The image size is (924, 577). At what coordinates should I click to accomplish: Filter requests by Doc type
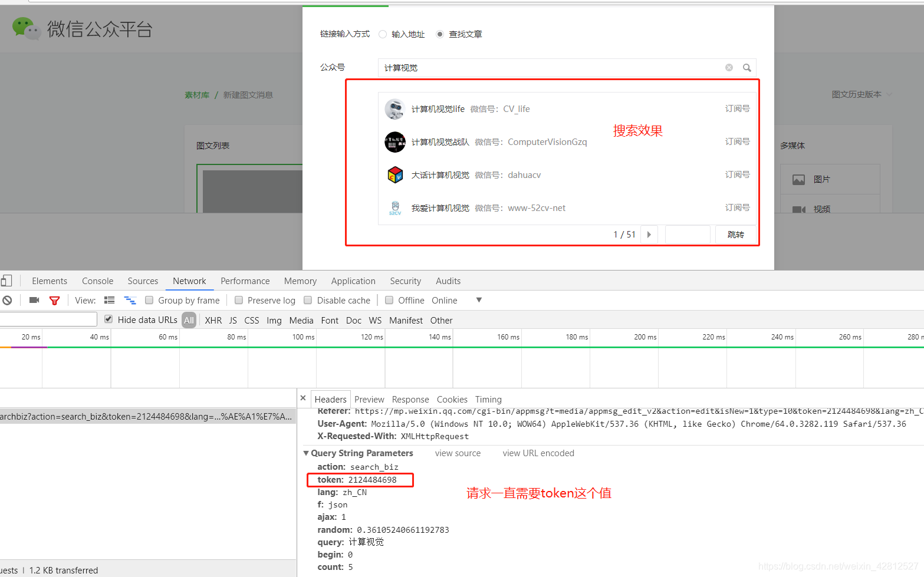[x=354, y=321]
